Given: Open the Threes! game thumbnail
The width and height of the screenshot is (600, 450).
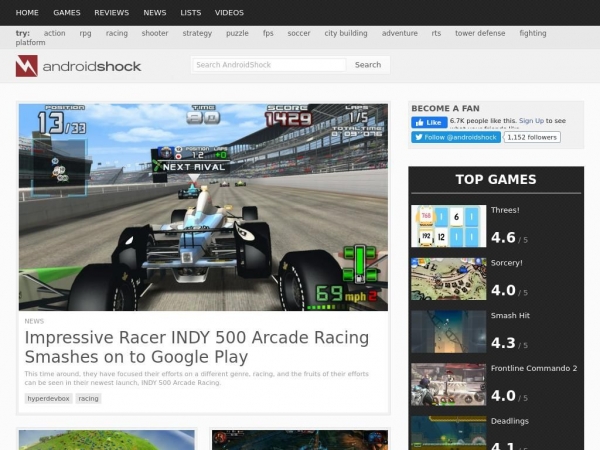Looking at the screenshot, I should tap(448, 226).
